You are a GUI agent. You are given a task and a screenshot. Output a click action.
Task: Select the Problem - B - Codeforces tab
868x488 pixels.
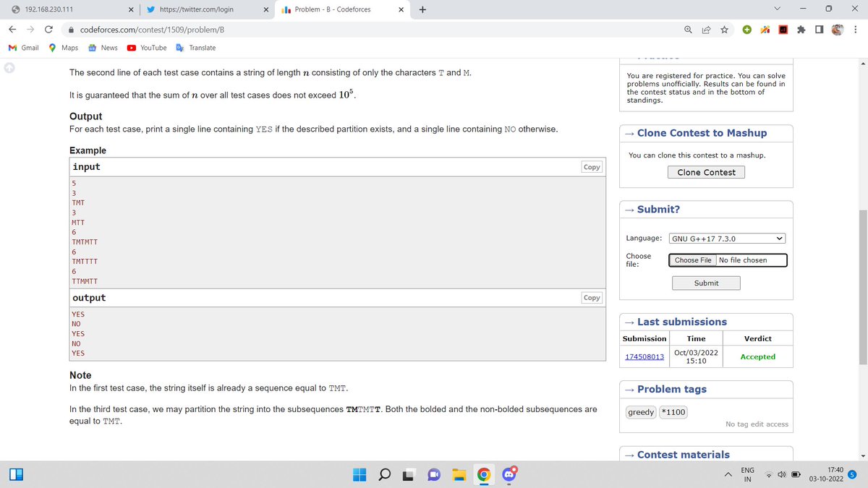(x=343, y=9)
